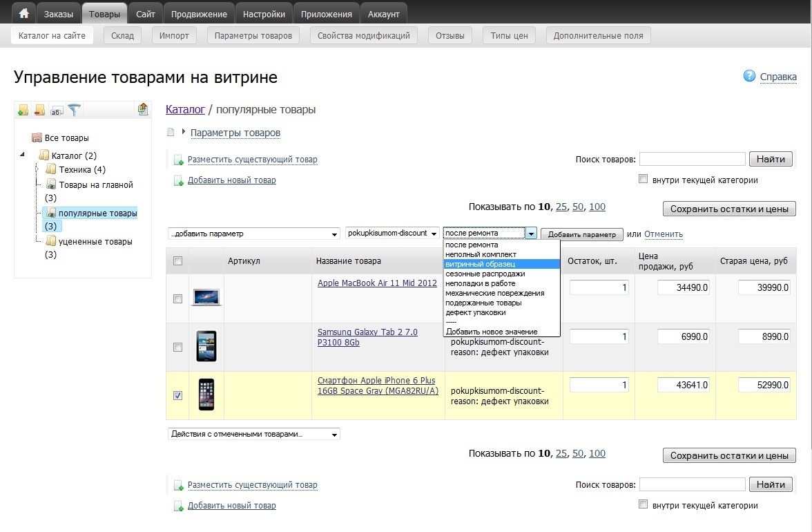This screenshot has width=812, height=532.
Task: Click the bottom 'Добавить новый товар' icon
Action: point(179,506)
